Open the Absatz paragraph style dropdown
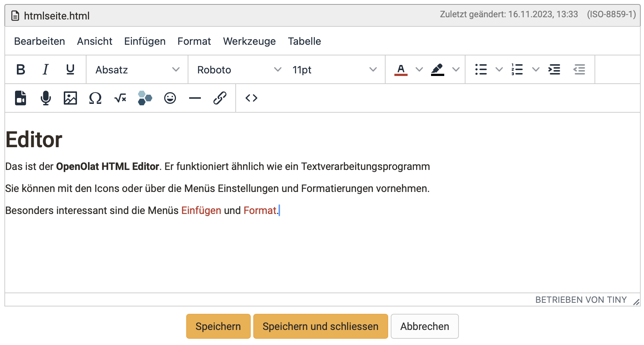644x345 pixels. (x=136, y=69)
